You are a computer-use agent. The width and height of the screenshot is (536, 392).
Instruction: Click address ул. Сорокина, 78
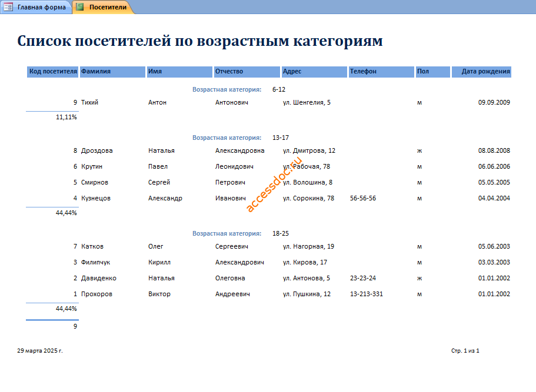point(308,199)
